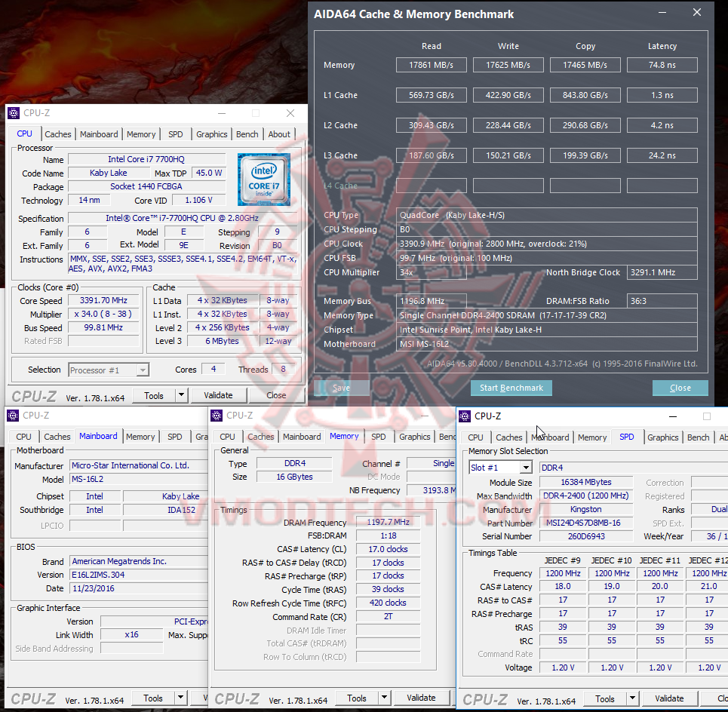
Task: Click BIOS Version field E16L2IMS.304
Action: coord(138,575)
